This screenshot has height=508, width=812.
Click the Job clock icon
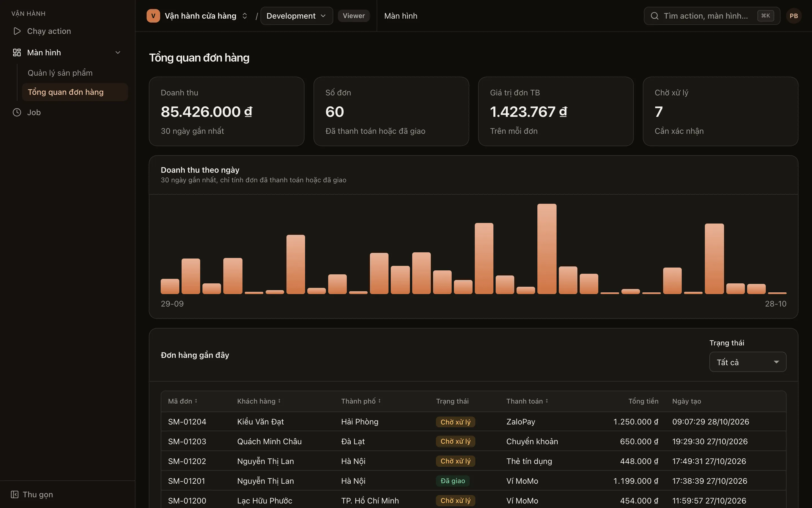17,113
